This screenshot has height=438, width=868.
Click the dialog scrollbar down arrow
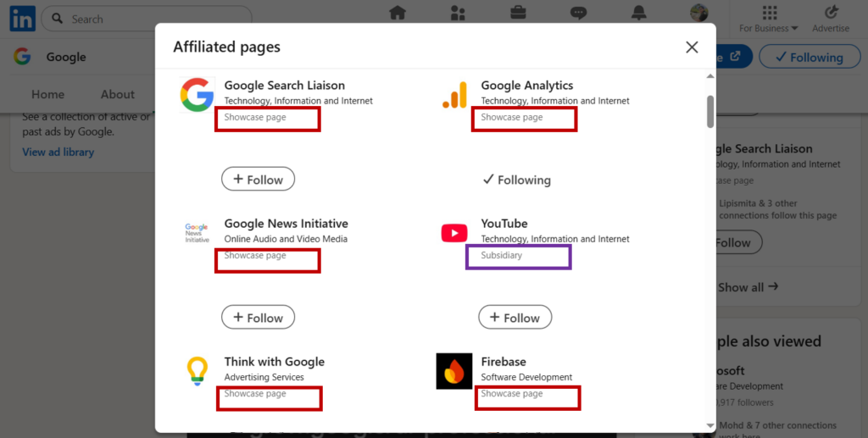coord(710,426)
